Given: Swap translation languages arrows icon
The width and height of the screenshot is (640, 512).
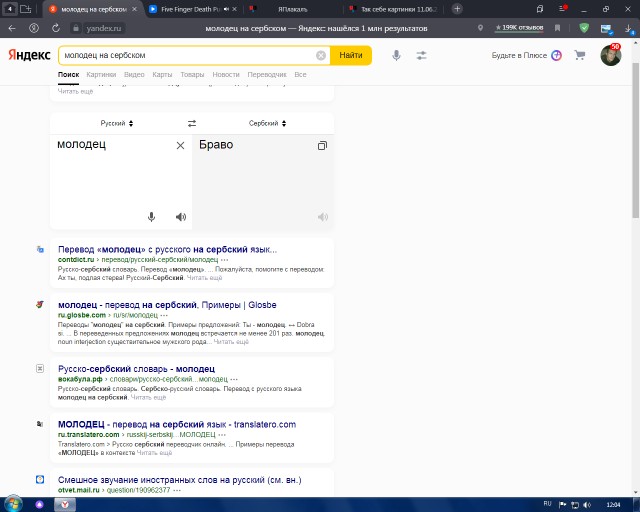Looking at the screenshot, I should (192, 123).
